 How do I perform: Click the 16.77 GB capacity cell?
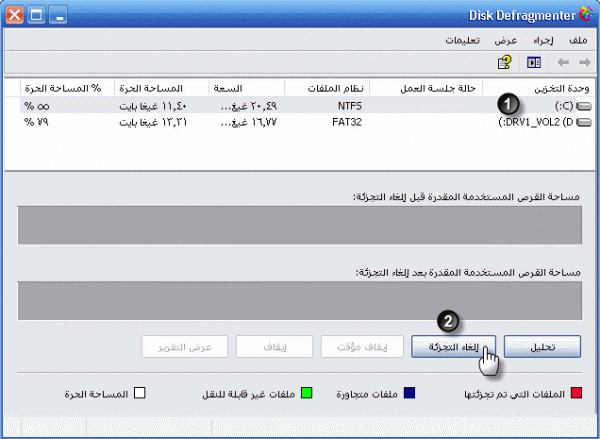249,122
